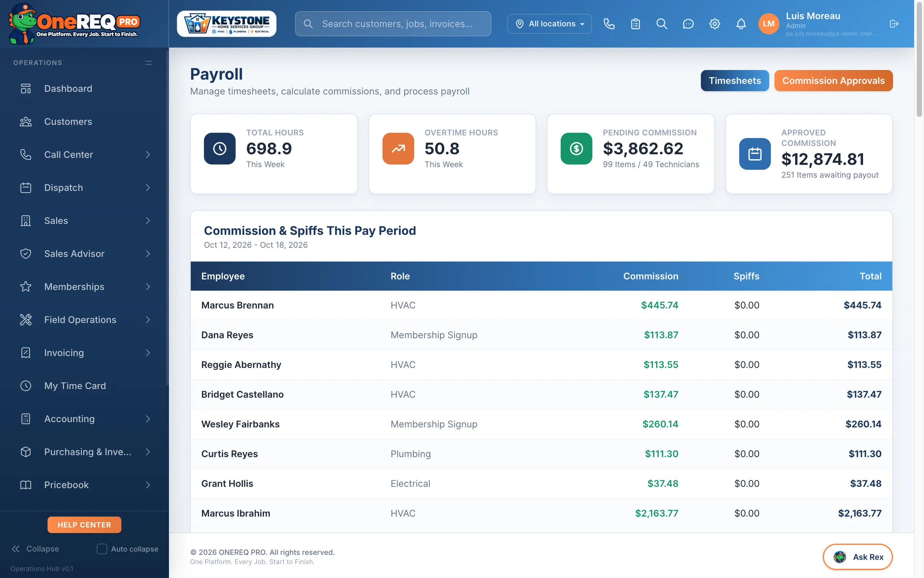Open the Help Center
This screenshot has width=924, height=578.
pyautogui.click(x=84, y=525)
